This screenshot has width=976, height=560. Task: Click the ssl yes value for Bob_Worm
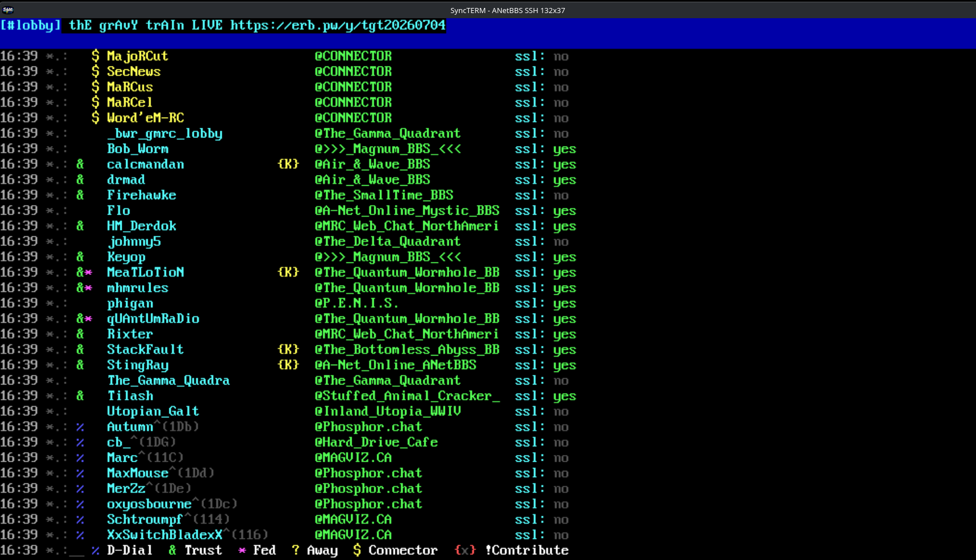565,149
